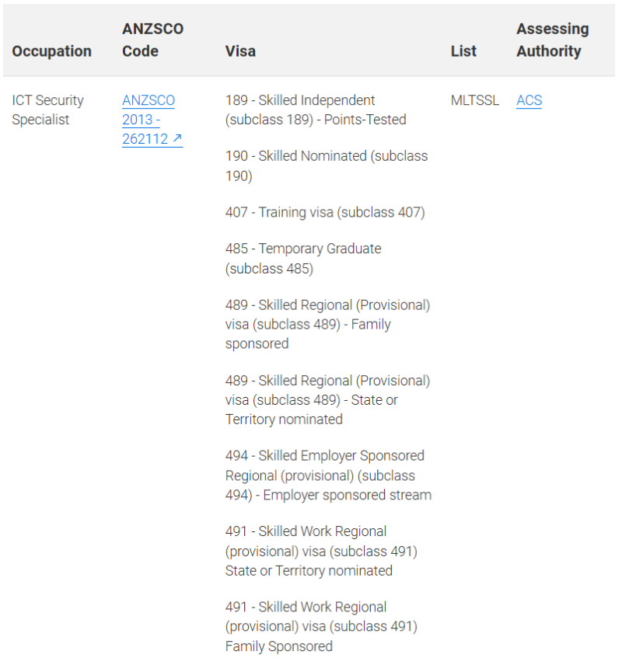Click the List column header
Image resolution: width=622 pixels, height=672 pixels.
click(463, 51)
